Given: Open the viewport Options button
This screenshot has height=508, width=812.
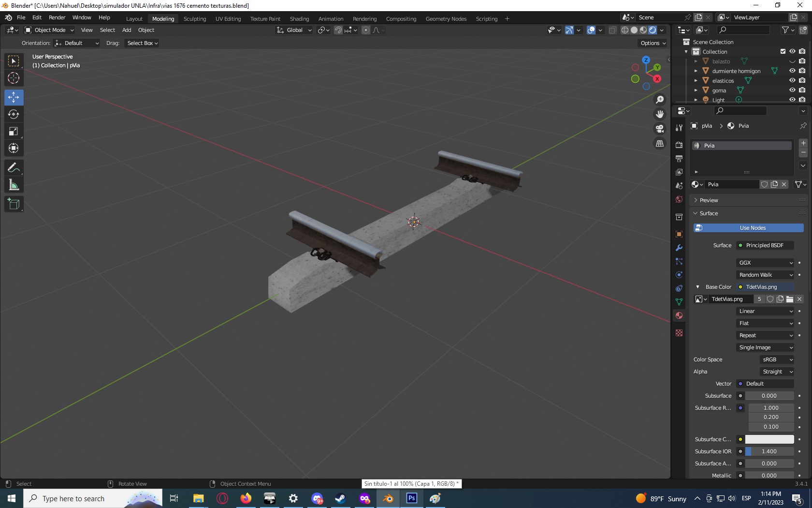Looking at the screenshot, I should (653, 43).
